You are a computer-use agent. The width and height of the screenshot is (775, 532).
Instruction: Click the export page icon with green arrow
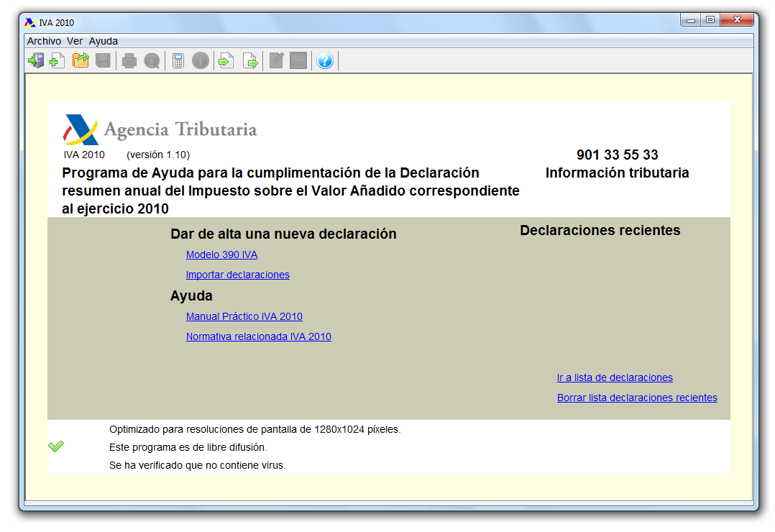click(251, 61)
